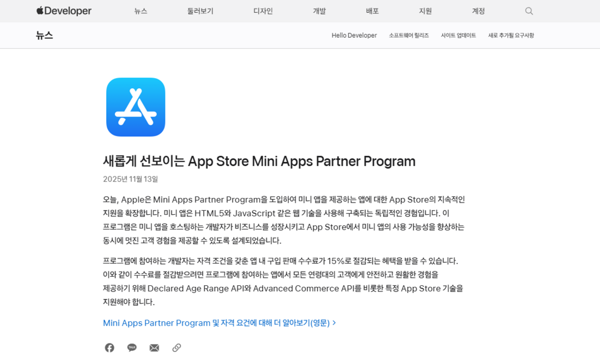The width and height of the screenshot is (600, 364).
Task: Click the Apple Developer logo
Action: point(64,11)
